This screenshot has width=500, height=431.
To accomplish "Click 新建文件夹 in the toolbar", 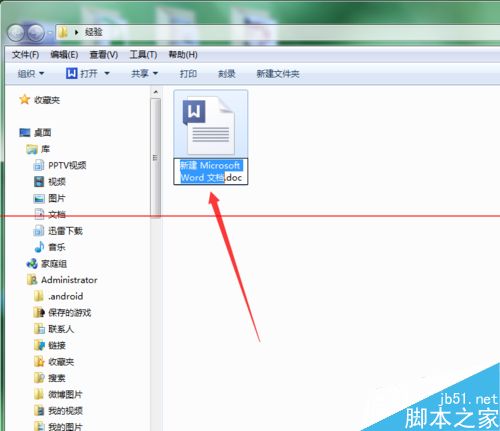I will click(x=278, y=73).
